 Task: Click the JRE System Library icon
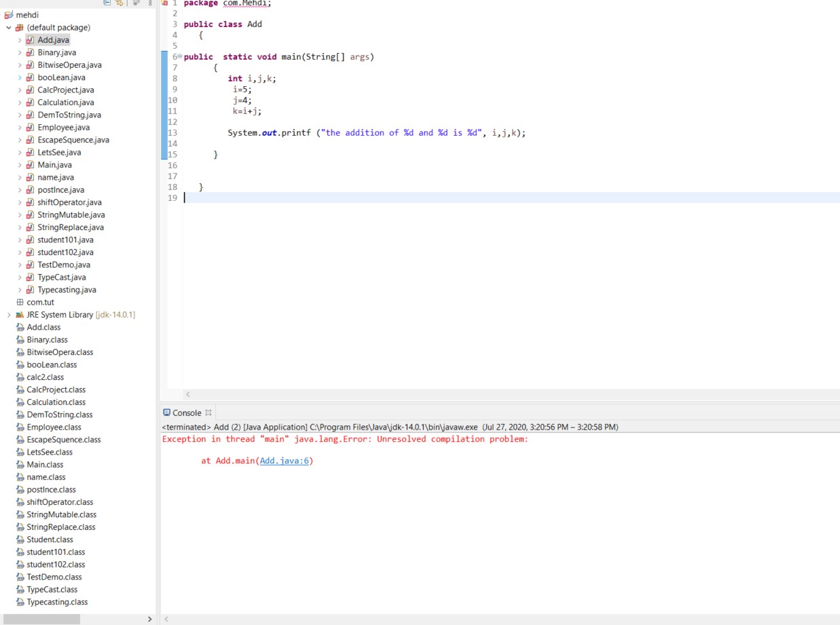20,315
